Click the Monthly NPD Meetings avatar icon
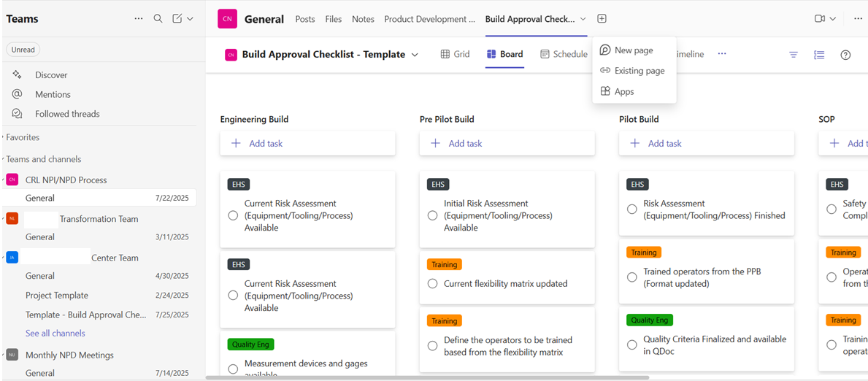 pyautogui.click(x=12, y=355)
